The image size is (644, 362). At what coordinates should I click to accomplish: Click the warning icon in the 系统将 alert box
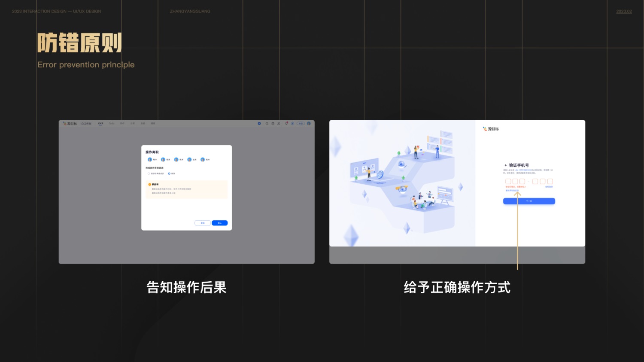coord(150,184)
